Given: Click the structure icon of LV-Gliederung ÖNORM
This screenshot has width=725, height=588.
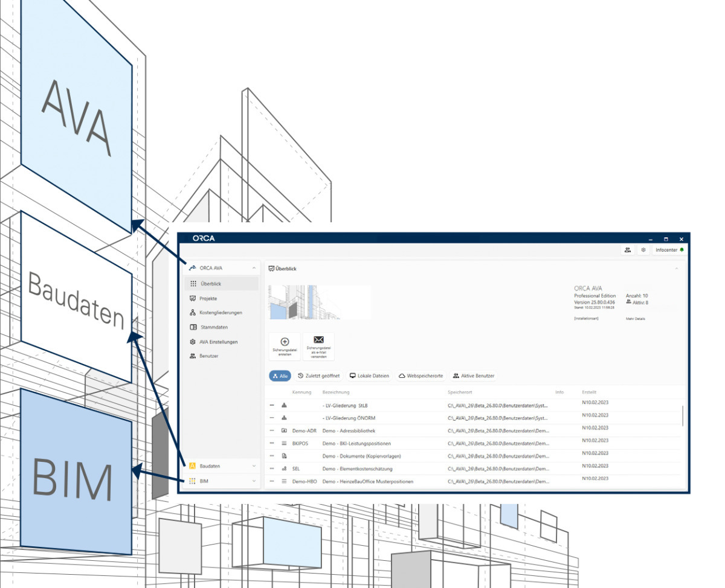Looking at the screenshot, I should pos(284,418).
